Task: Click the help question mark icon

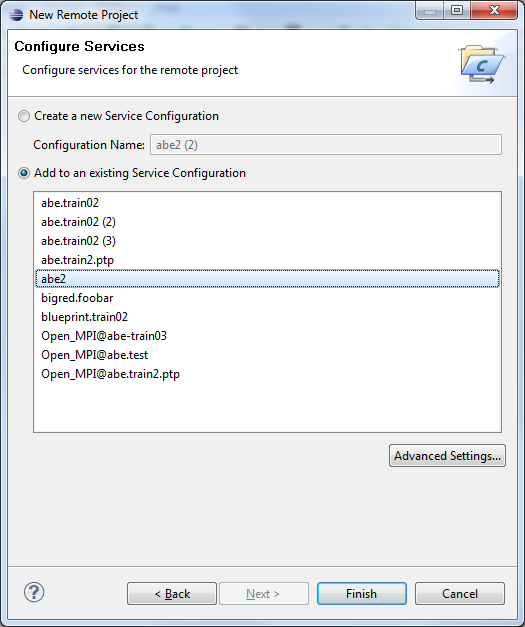Action: click(34, 592)
